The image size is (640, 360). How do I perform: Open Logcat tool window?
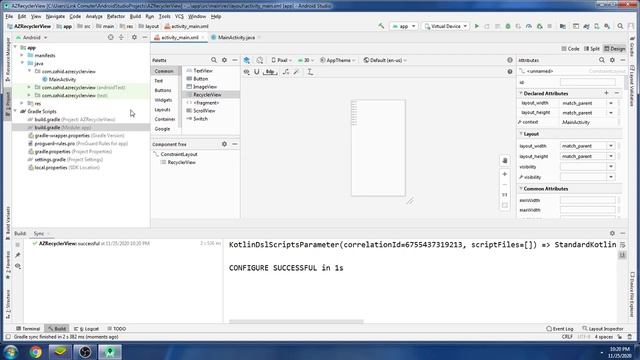click(87, 329)
